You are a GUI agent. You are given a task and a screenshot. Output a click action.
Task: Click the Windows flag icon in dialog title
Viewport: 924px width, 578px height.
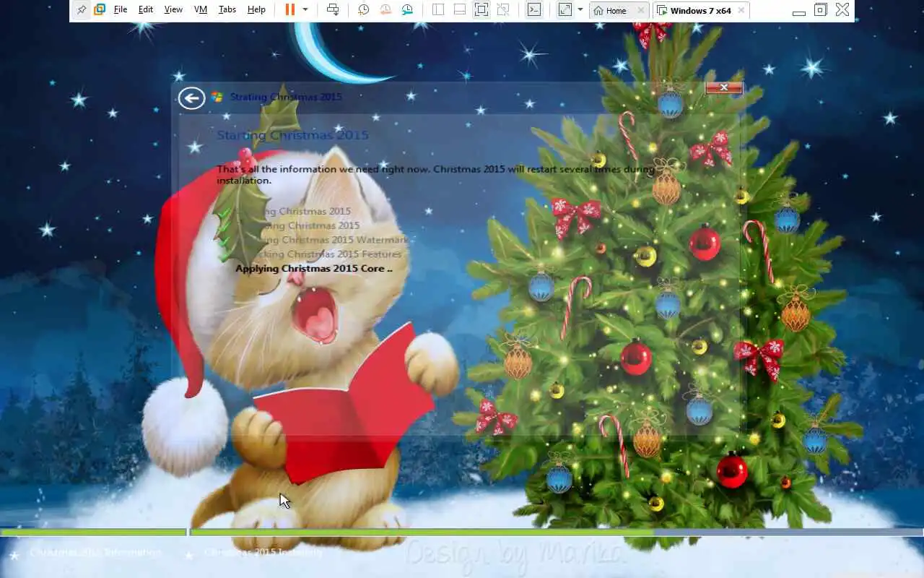[217, 97]
